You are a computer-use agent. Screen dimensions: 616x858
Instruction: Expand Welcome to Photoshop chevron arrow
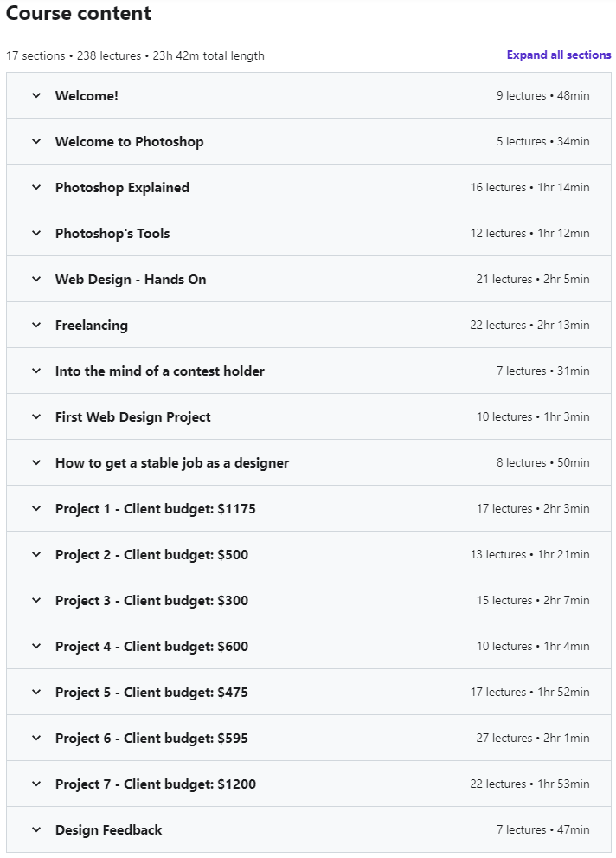click(x=36, y=142)
